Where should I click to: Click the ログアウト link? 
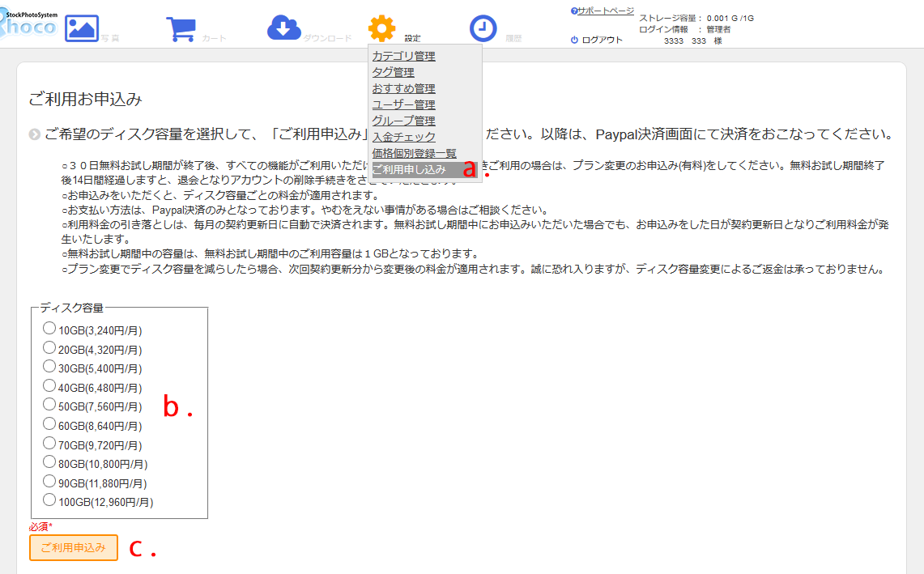coord(603,40)
